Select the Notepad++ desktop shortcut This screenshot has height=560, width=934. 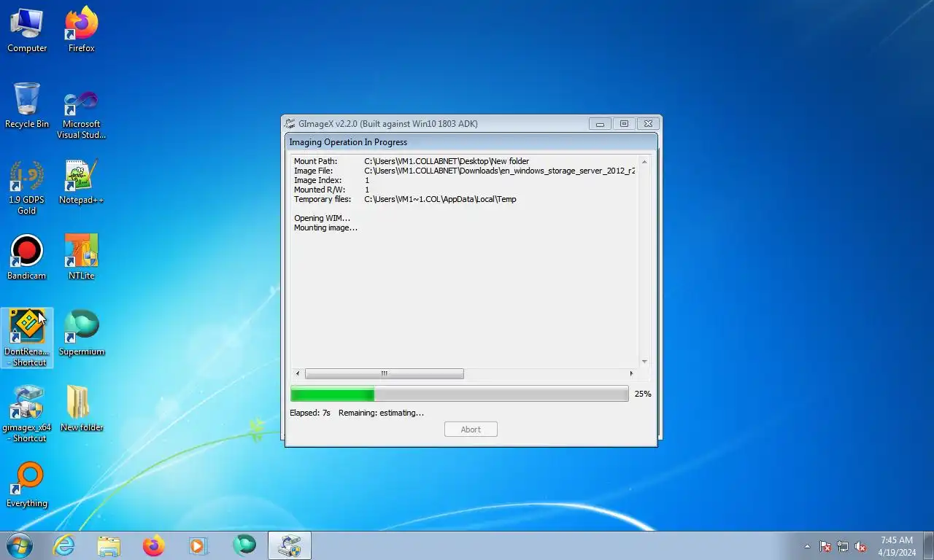[82, 182]
